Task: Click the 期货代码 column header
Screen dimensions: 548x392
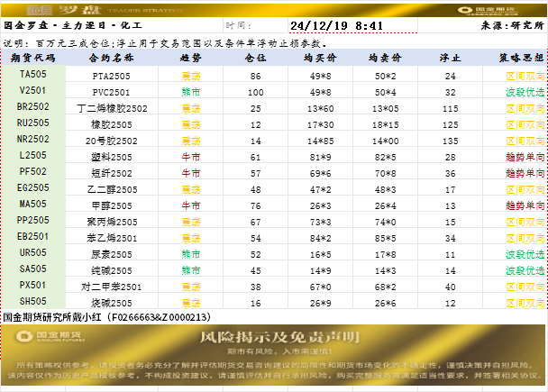Action: (x=32, y=58)
